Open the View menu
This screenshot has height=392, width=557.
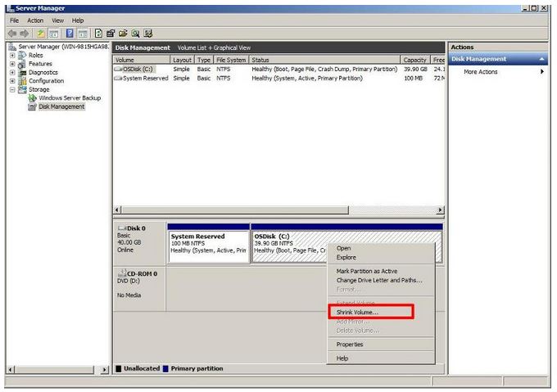[x=58, y=20]
